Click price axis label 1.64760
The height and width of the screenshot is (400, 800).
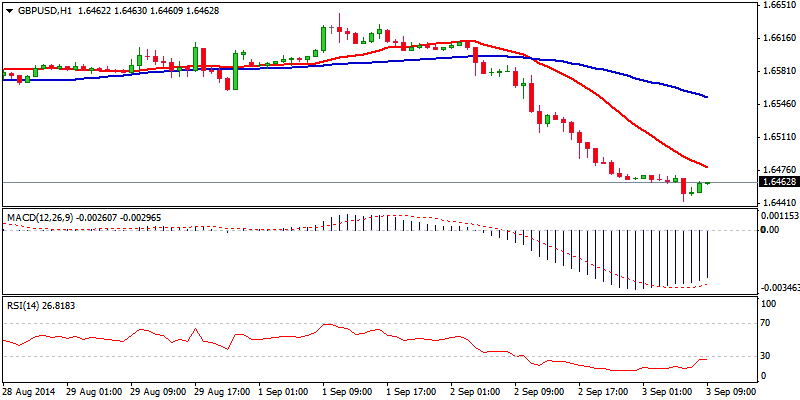(778, 170)
